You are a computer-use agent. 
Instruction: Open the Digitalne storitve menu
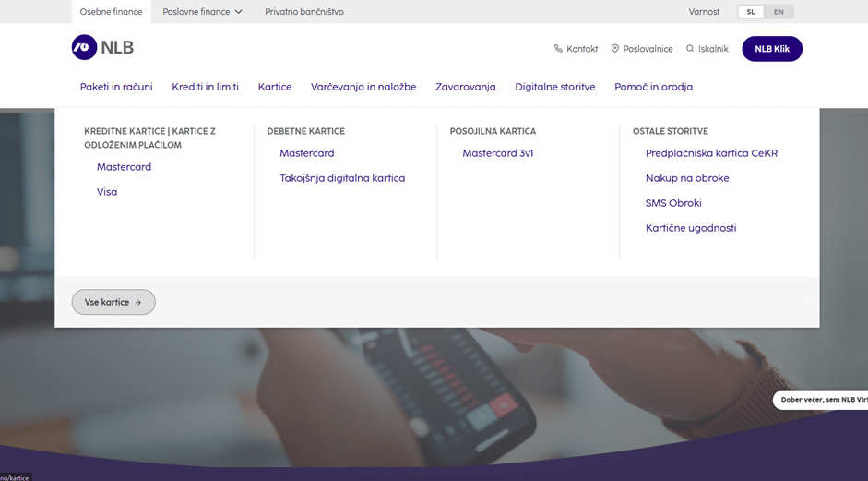[554, 87]
